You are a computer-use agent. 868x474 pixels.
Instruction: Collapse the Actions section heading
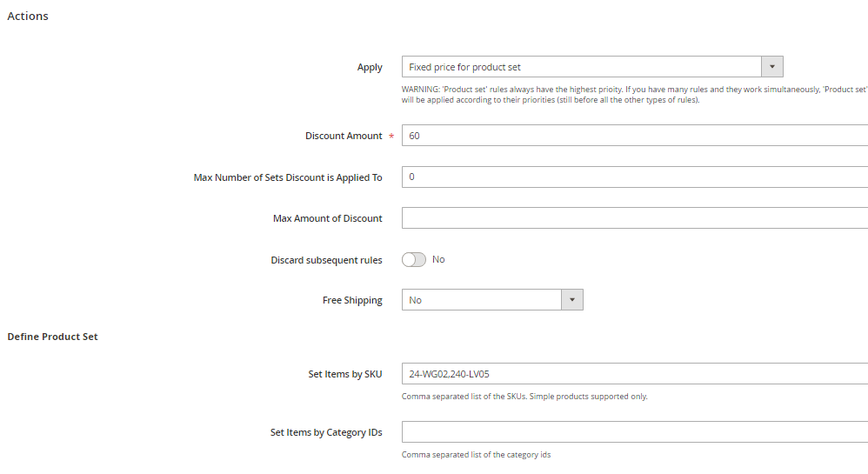click(x=28, y=17)
